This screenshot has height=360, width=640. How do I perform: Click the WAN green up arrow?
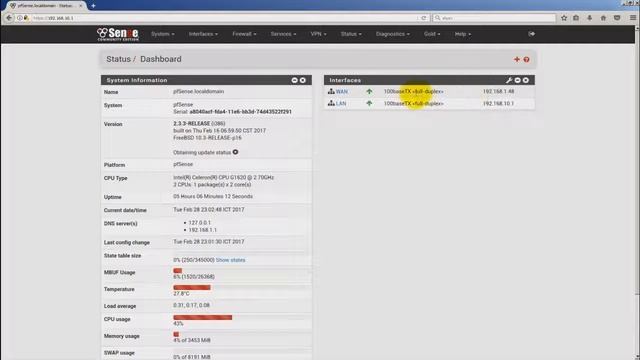[x=369, y=91]
